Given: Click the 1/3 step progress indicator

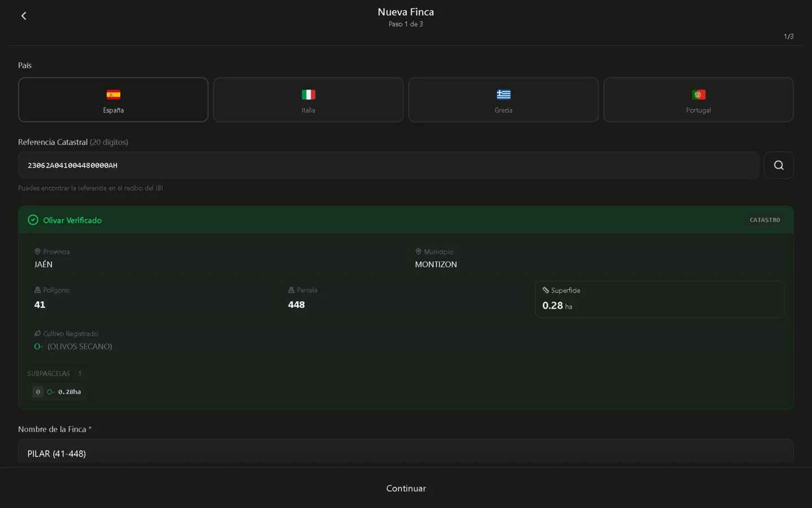Looking at the screenshot, I should tap(788, 37).
